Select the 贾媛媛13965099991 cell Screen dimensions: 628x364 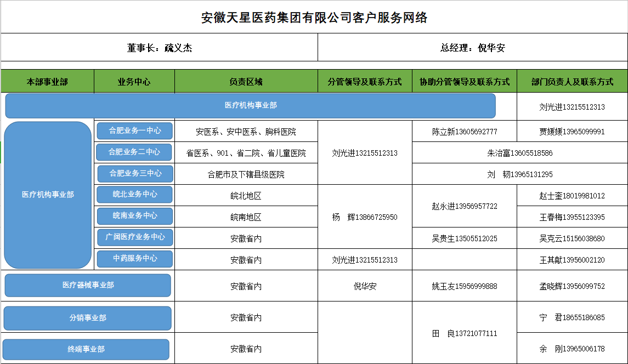[572, 132]
